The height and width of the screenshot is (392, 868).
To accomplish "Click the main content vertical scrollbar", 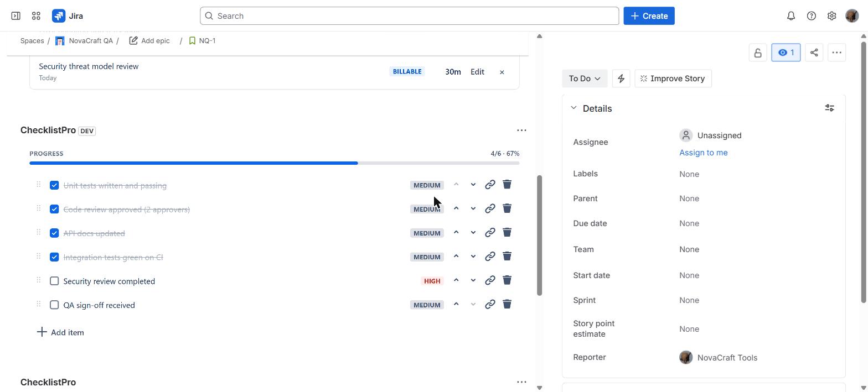I will [x=539, y=236].
